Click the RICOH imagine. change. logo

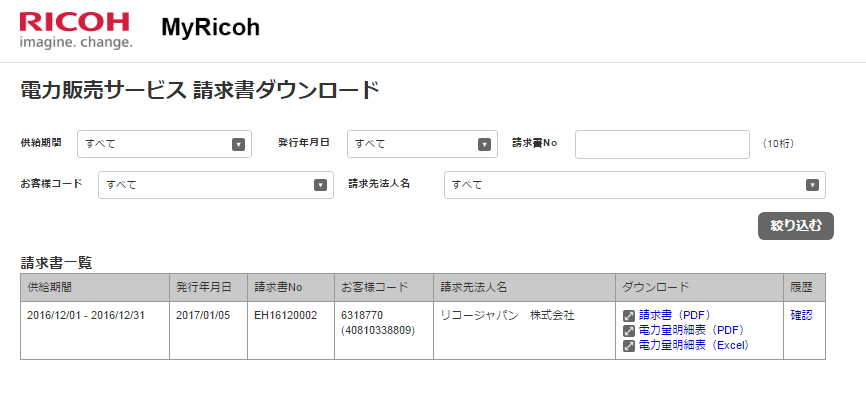click(75, 30)
